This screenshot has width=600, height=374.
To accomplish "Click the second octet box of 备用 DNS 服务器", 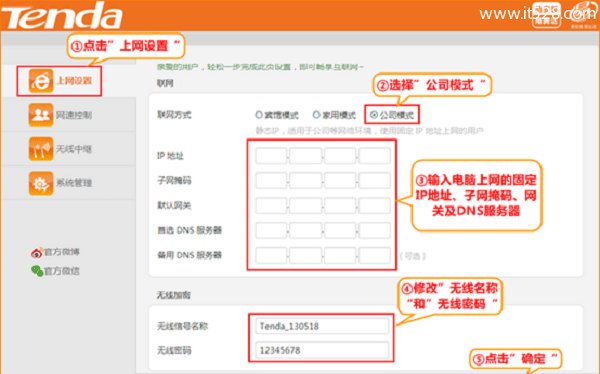I will coord(305,255).
